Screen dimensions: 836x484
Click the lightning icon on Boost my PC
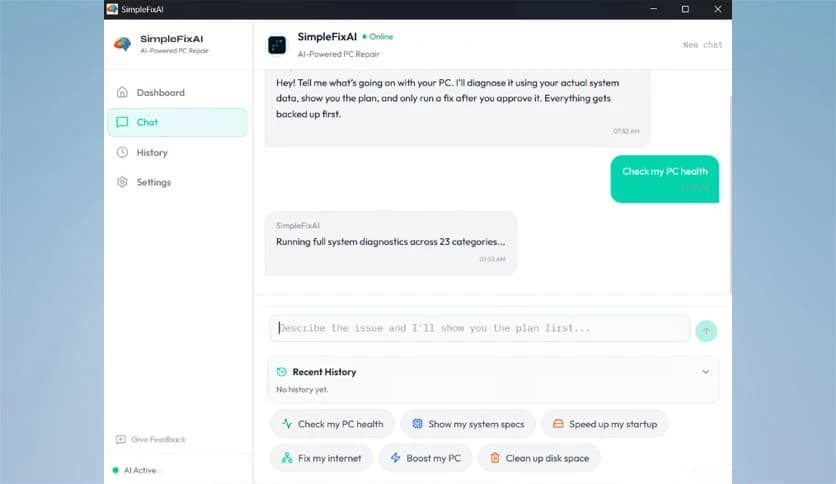coord(395,458)
